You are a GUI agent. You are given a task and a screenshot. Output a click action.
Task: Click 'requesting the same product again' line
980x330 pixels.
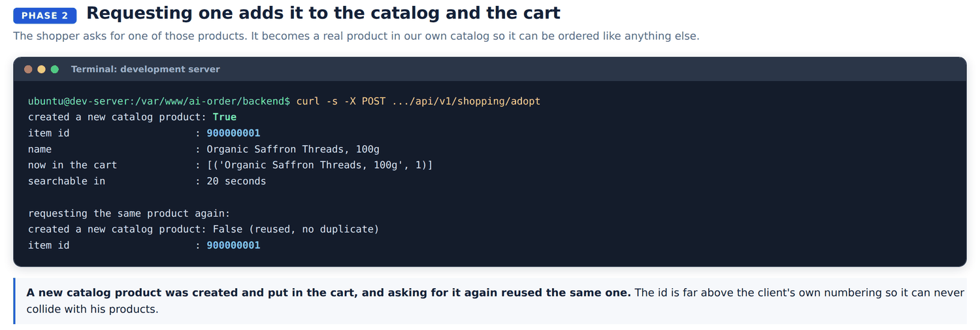tap(129, 213)
